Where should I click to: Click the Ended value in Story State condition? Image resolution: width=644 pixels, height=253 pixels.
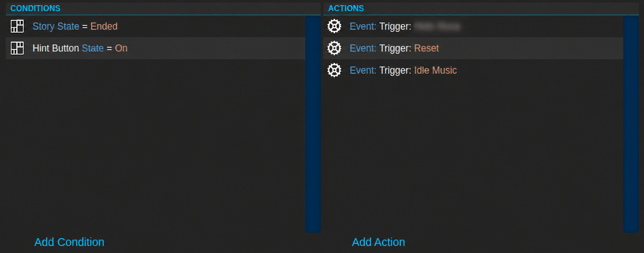click(104, 26)
